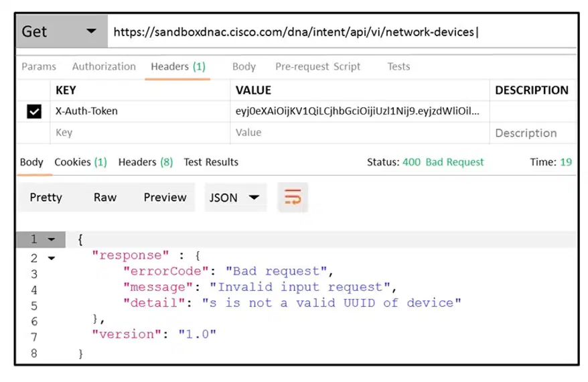Click the "Invalid input request" message value
The height and width of the screenshot is (382, 588).
pos(299,287)
